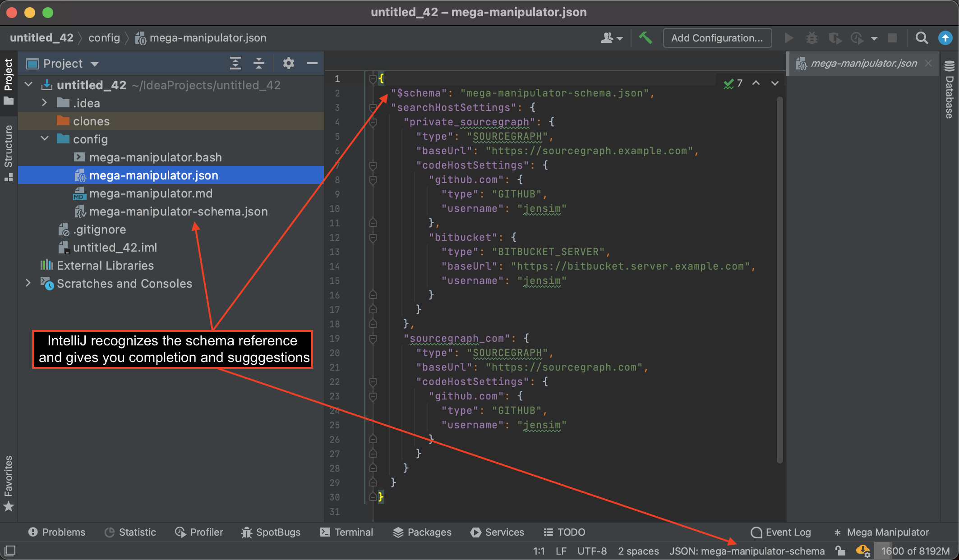Open the TODO tool window
The image size is (959, 560).
coord(564,532)
